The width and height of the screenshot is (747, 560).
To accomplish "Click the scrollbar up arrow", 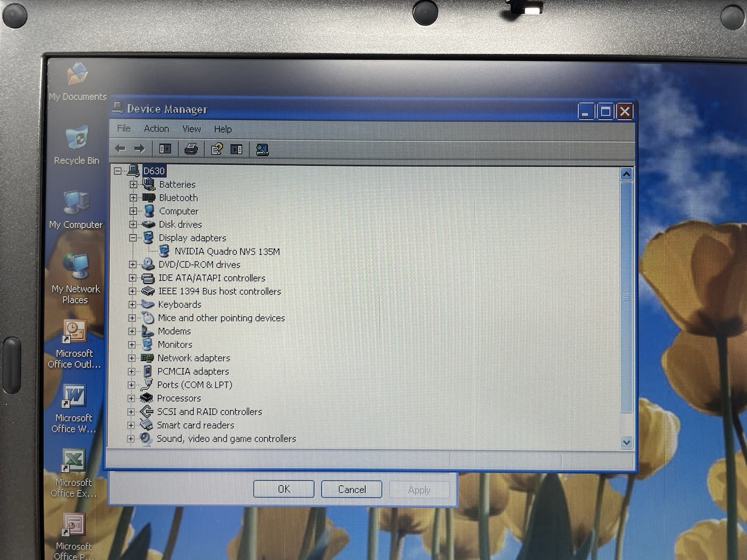I will coord(627,174).
